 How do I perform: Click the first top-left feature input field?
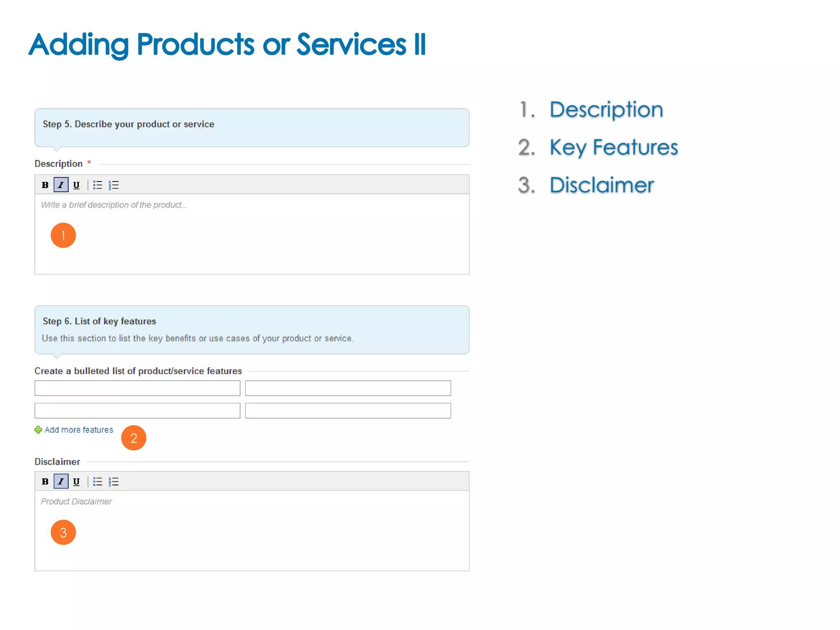[137, 388]
